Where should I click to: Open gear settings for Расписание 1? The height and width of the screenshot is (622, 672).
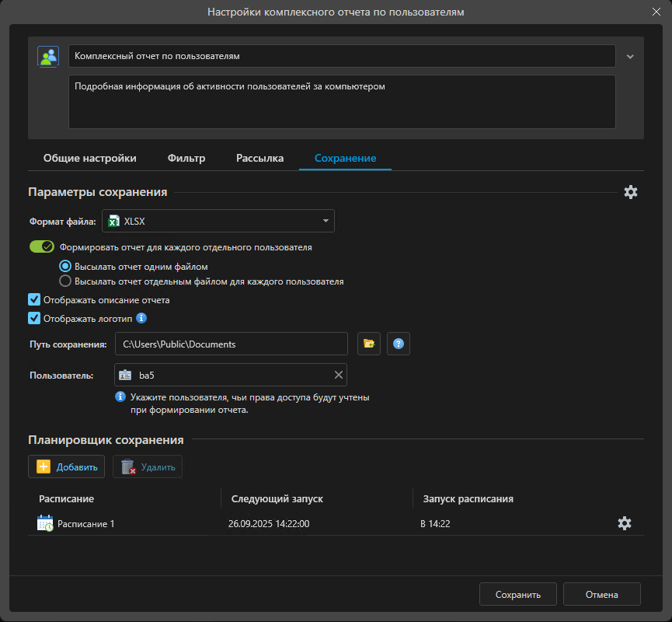[625, 523]
